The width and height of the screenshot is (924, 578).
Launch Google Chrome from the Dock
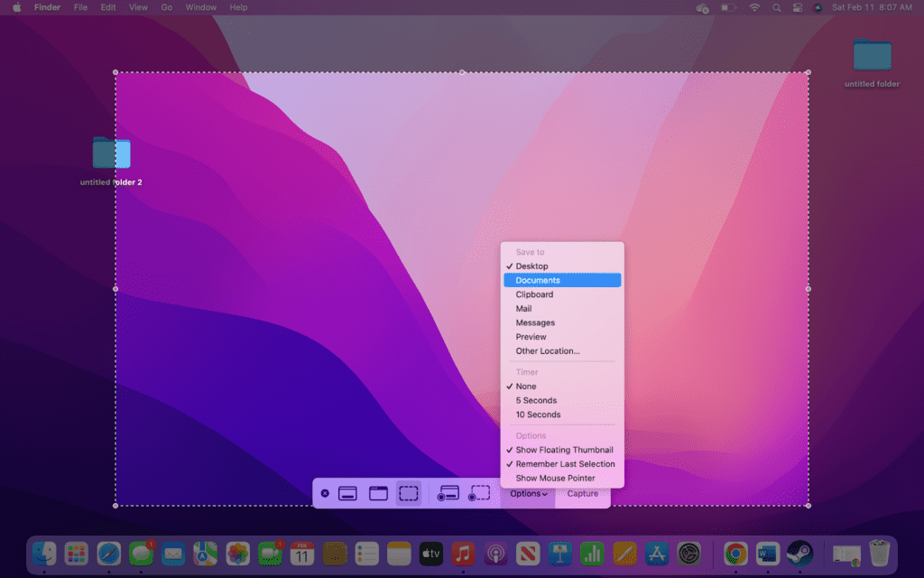(735, 554)
